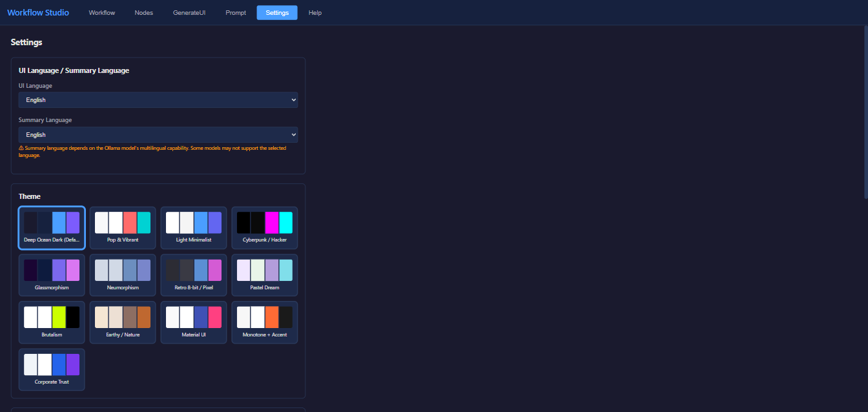Select the Pastel Dream theme
Screen dimensions: 868x412
tap(265, 275)
